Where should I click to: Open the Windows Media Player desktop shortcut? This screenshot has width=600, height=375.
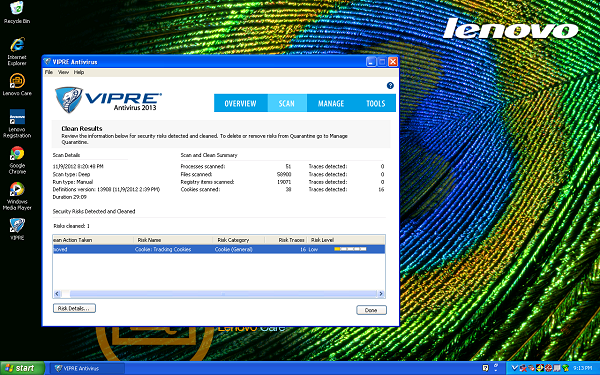(x=17, y=196)
